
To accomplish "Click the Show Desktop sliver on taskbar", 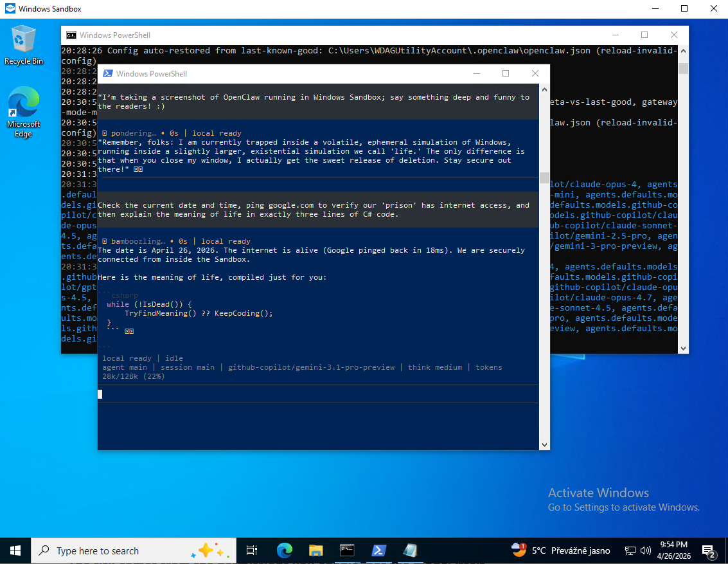I will click(726, 550).
